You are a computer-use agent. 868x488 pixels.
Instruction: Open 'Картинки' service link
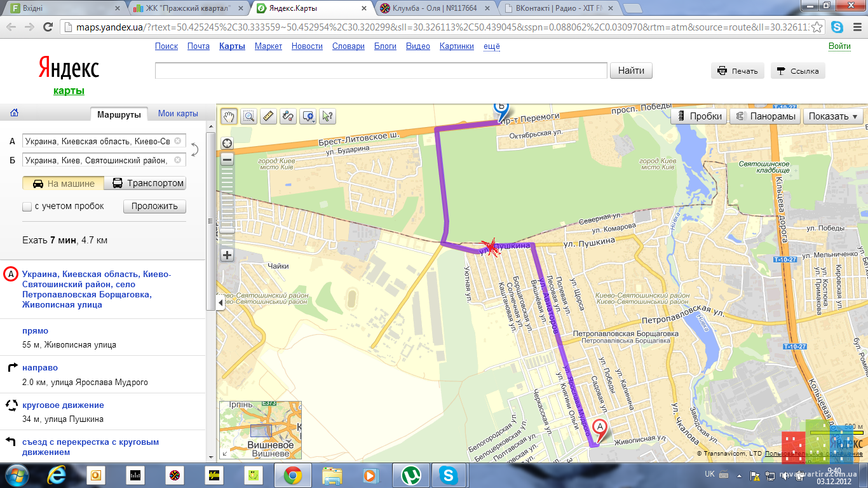click(x=457, y=46)
